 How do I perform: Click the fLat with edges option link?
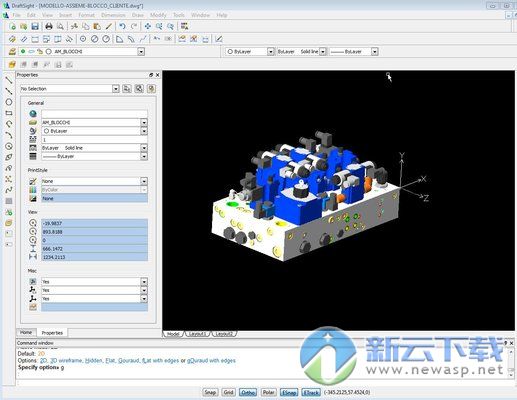(x=160, y=361)
